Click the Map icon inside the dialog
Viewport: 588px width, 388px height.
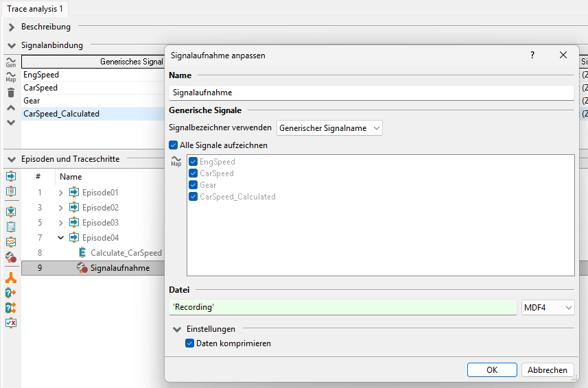(x=176, y=161)
